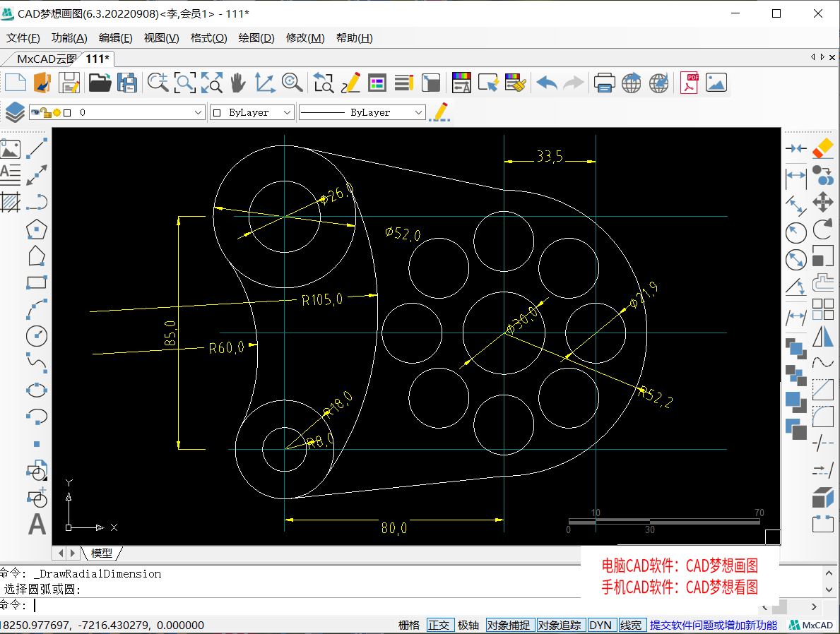840x634 pixels.
Task: Select the Line drawing tool
Action: click(37, 148)
